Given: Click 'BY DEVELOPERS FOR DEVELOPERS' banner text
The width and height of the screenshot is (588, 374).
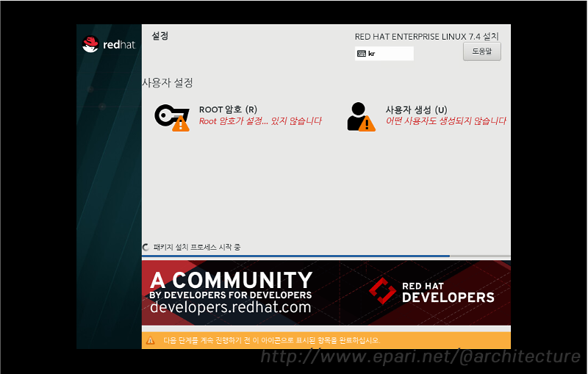Looking at the screenshot, I should pos(230,295).
